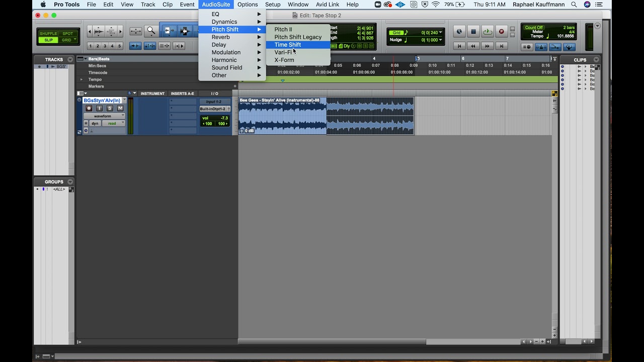Click Go to End transport button
644x362 pixels.
pos(501,46)
